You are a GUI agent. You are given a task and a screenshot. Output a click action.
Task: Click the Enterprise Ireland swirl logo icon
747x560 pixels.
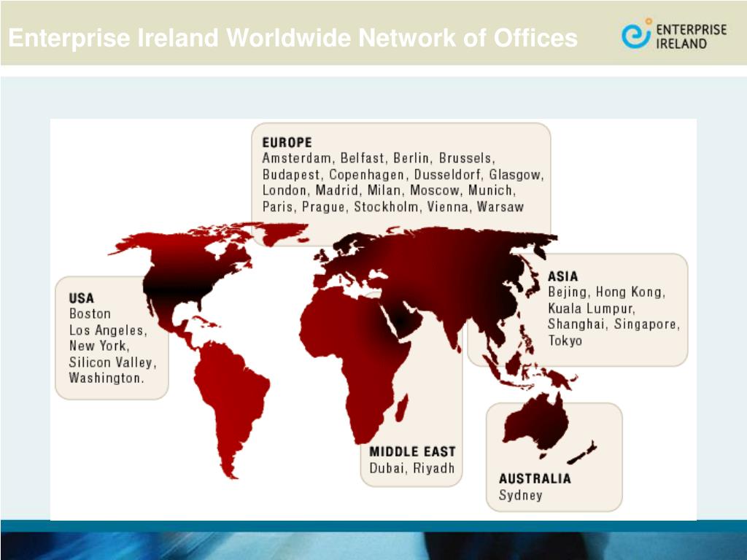click(636, 34)
